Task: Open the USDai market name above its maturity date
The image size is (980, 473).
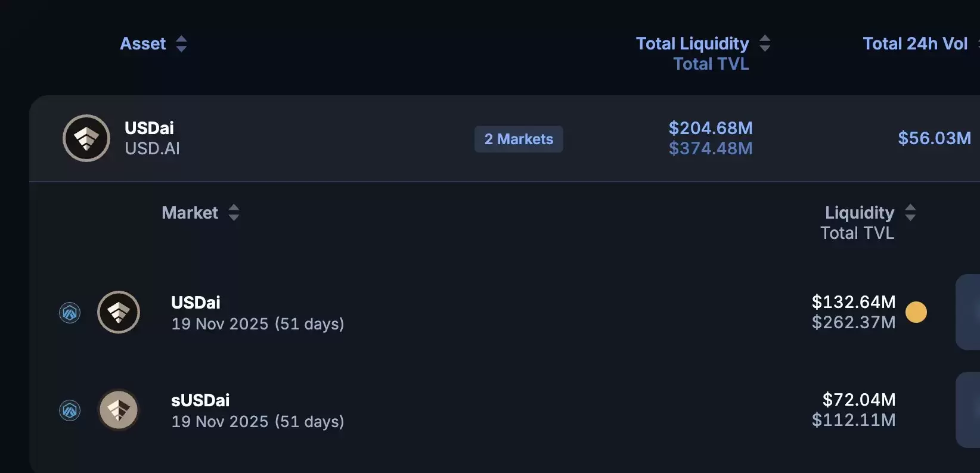Action: point(196,303)
